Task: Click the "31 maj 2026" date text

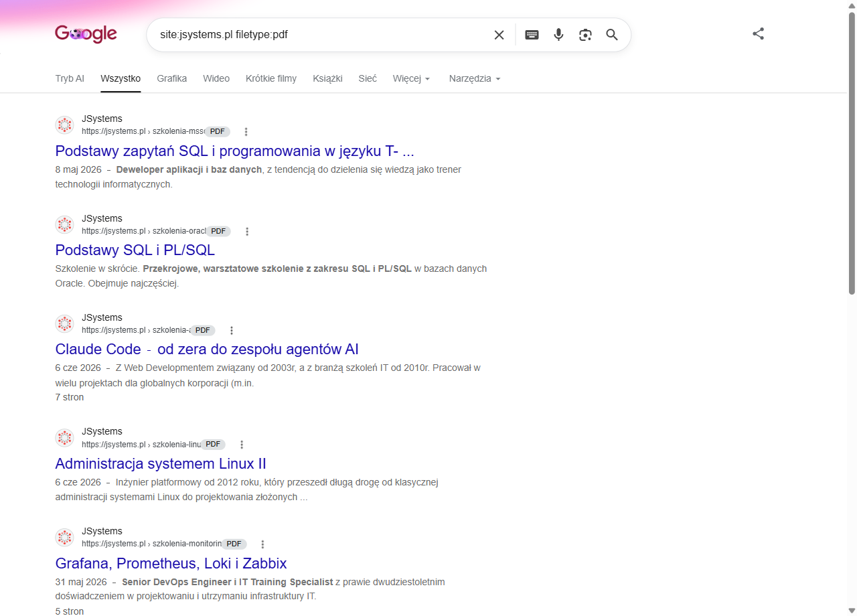Action: [81, 582]
